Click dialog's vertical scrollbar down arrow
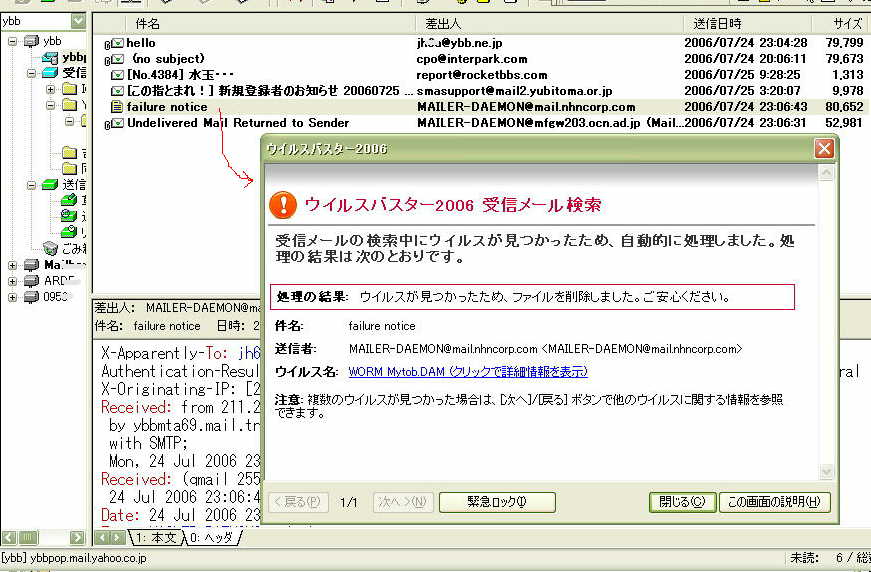Viewport: 871px width, 572px height. [825, 471]
